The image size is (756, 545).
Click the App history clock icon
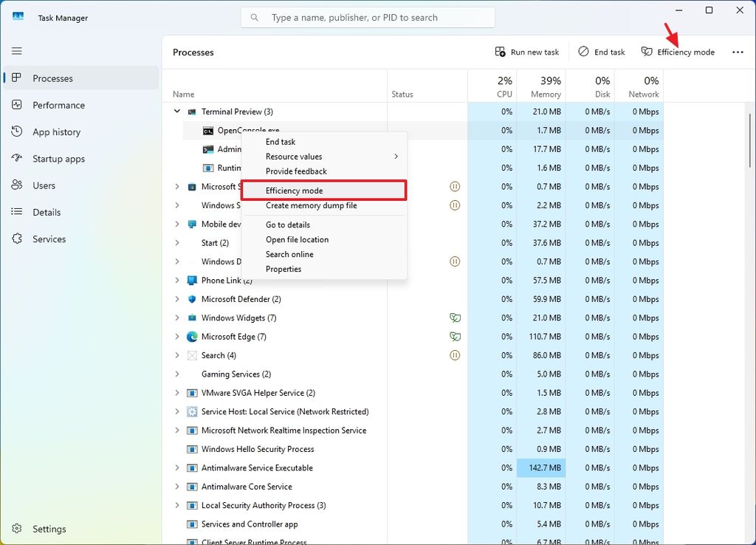coord(17,131)
